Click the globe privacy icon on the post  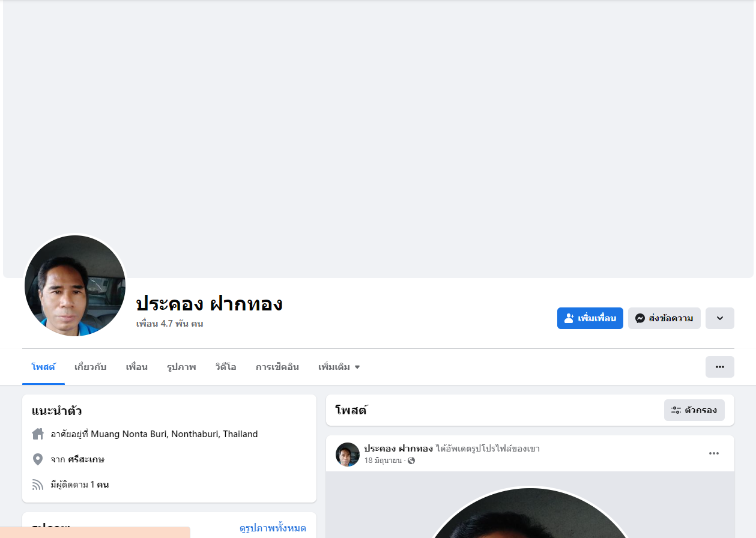pos(411,461)
